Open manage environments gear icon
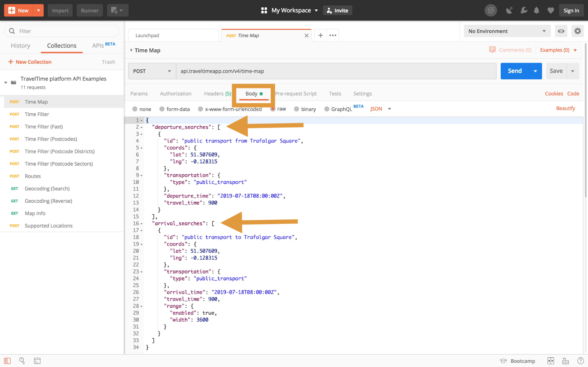 click(577, 31)
